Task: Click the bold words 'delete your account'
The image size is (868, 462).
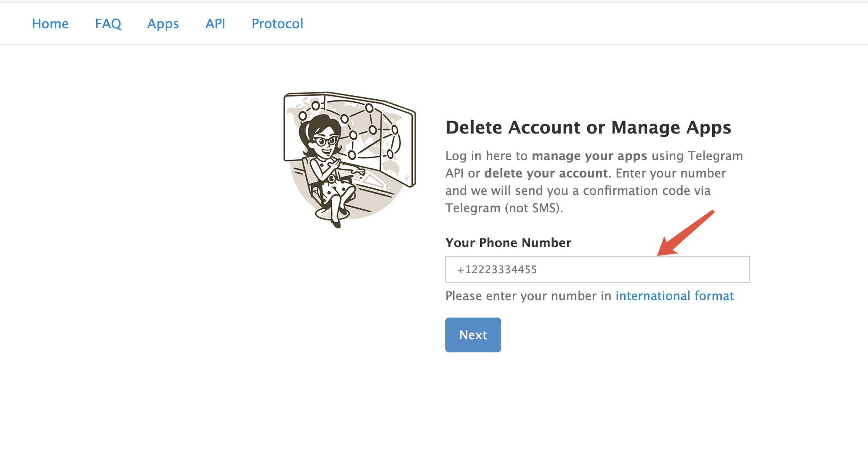Action: coord(546,173)
